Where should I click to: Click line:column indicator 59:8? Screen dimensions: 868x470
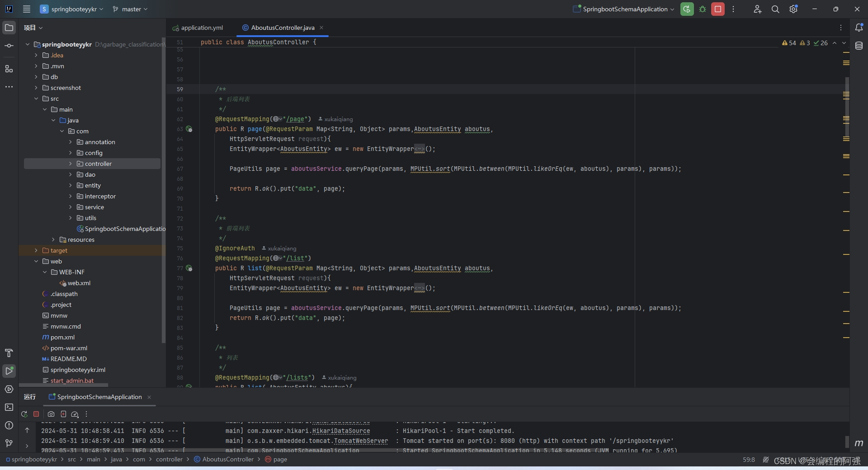click(x=749, y=460)
